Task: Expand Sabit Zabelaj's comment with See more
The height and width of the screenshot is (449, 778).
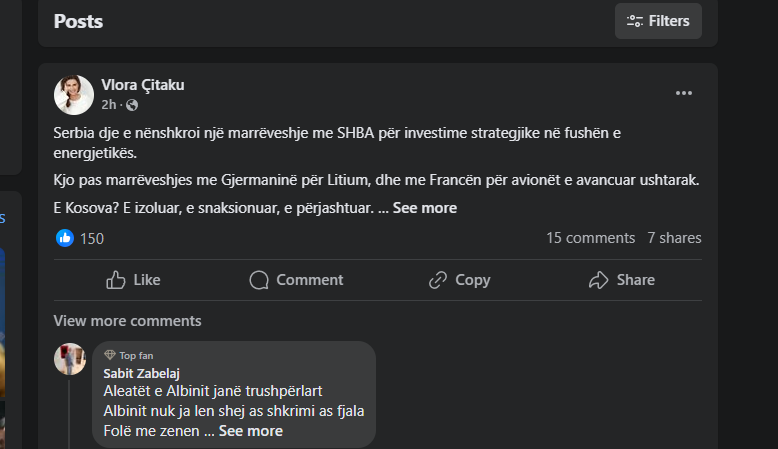Action: (x=251, y=431)
